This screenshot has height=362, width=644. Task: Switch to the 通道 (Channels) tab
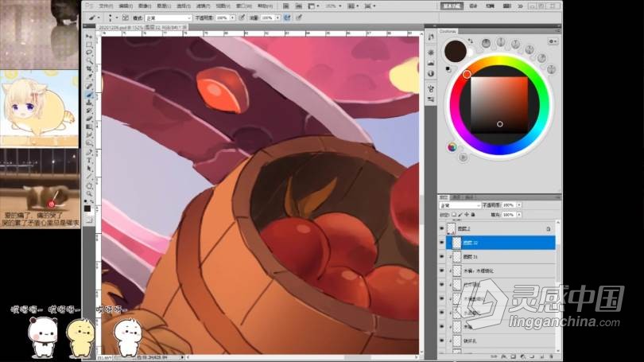click(x=456, y=197)
